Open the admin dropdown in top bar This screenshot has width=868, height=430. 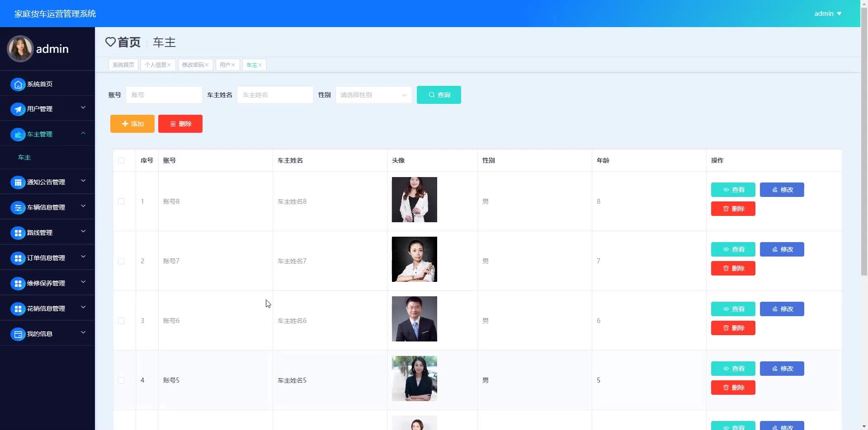[828, 14]
